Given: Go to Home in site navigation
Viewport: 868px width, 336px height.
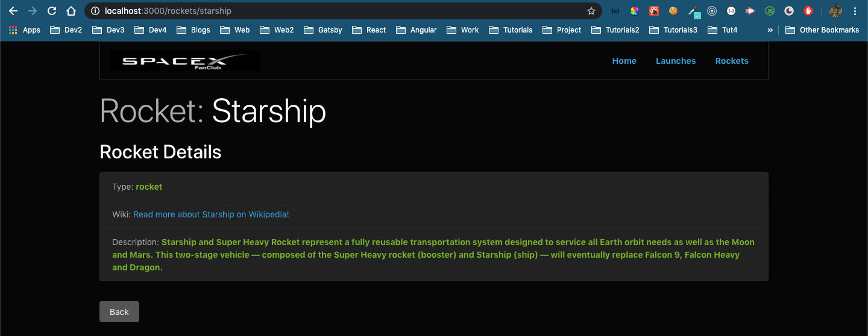Looking at the screenshot, I should pos(624,61).
